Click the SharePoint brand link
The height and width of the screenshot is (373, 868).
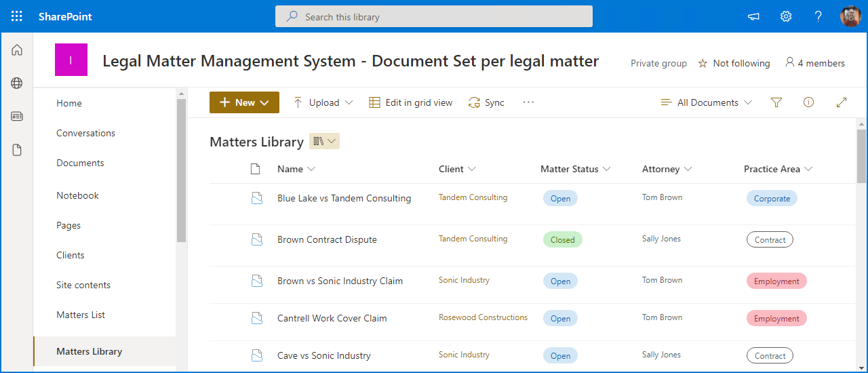click(65, 16)
